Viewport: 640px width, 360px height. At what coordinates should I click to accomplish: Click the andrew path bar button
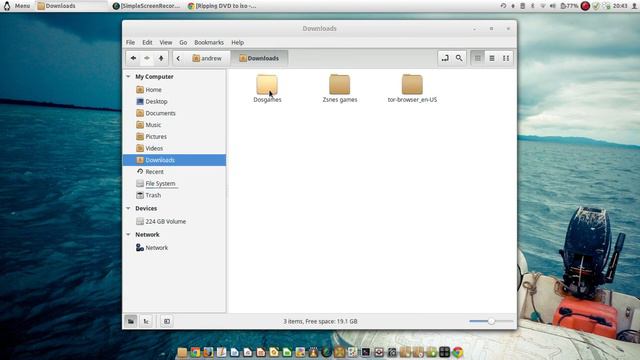pyautogui.click(x=207, y=58)
